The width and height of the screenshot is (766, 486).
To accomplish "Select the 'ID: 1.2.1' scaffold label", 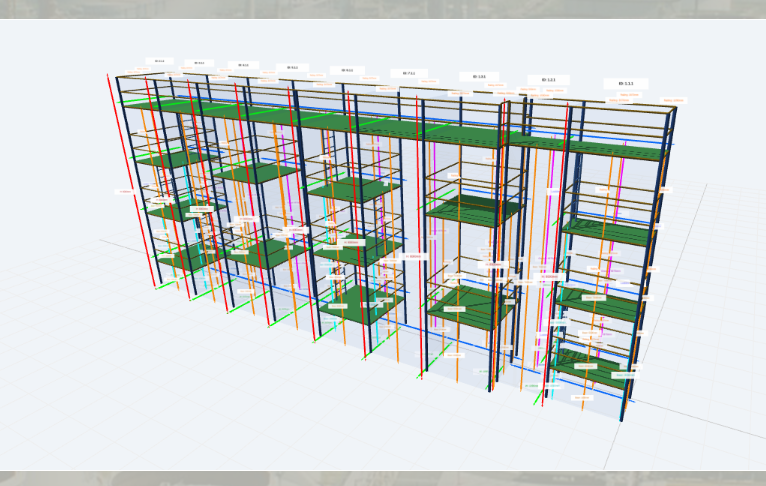I will [x=549, y=80].
